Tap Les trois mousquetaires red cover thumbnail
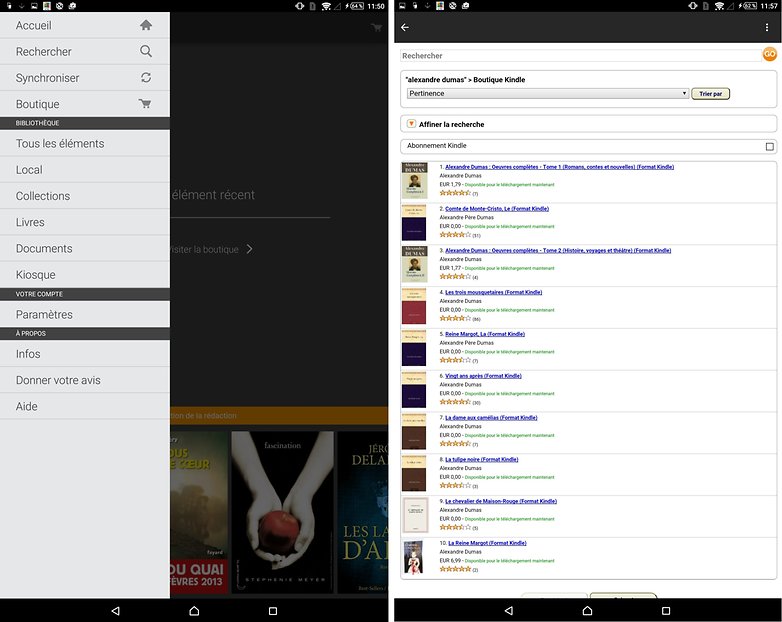The height and width of the screenshot is (622, 782). [x=414, y=306]
